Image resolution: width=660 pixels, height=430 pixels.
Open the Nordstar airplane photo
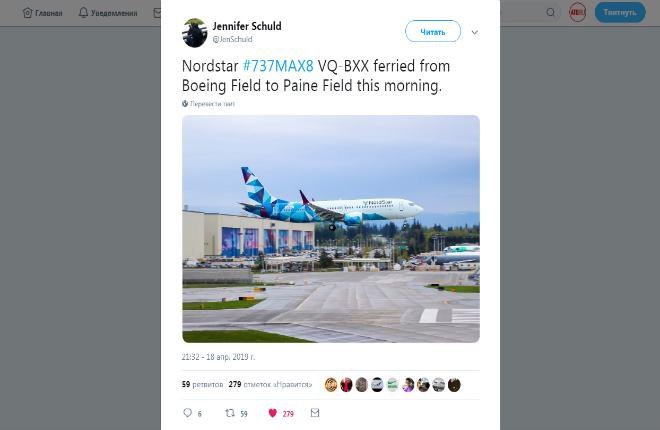coord(330,229)
